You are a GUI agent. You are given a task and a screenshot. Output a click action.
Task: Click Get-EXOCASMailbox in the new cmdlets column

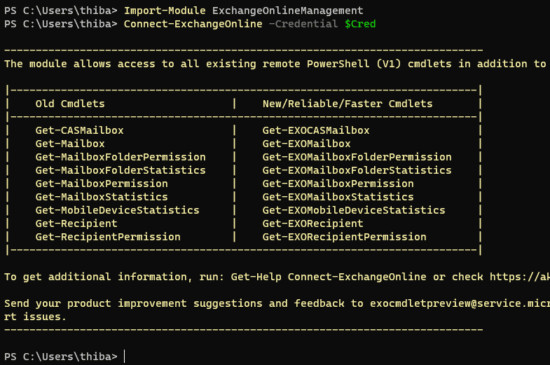pos(316,130)
